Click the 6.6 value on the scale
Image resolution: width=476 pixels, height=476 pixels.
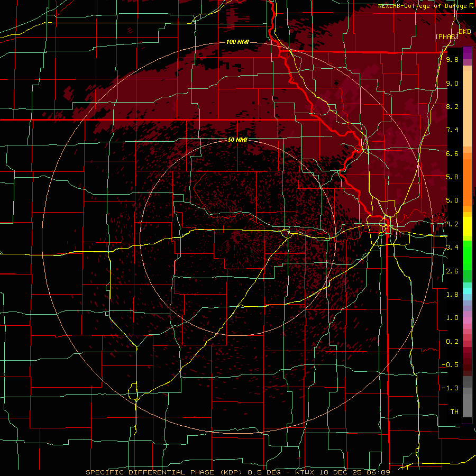(x=452, y=153)
